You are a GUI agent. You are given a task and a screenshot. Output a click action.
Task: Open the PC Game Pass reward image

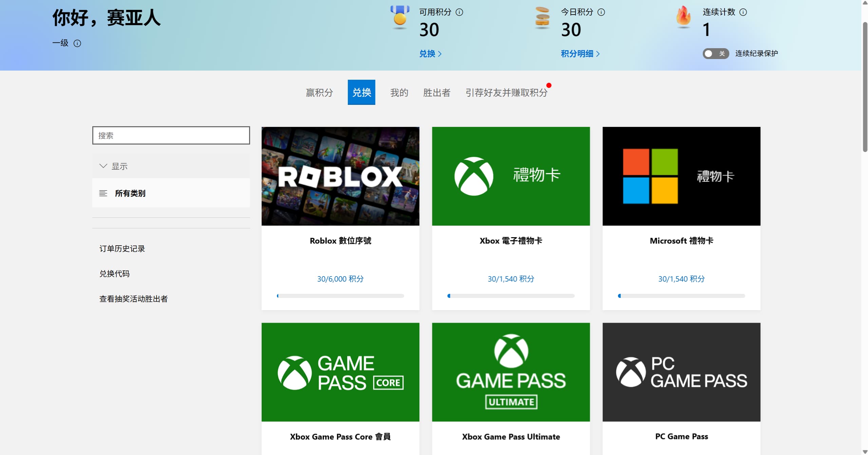[681, 372]
